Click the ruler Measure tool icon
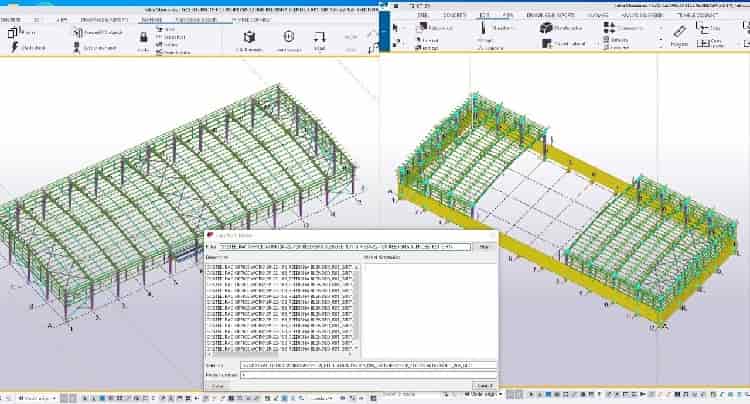 [x=677, y=32]
